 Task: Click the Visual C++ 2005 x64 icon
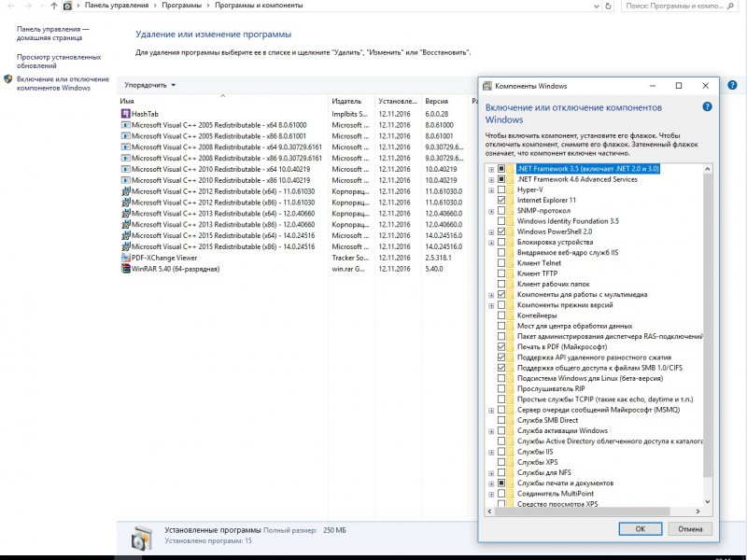[x=125, y=125]
